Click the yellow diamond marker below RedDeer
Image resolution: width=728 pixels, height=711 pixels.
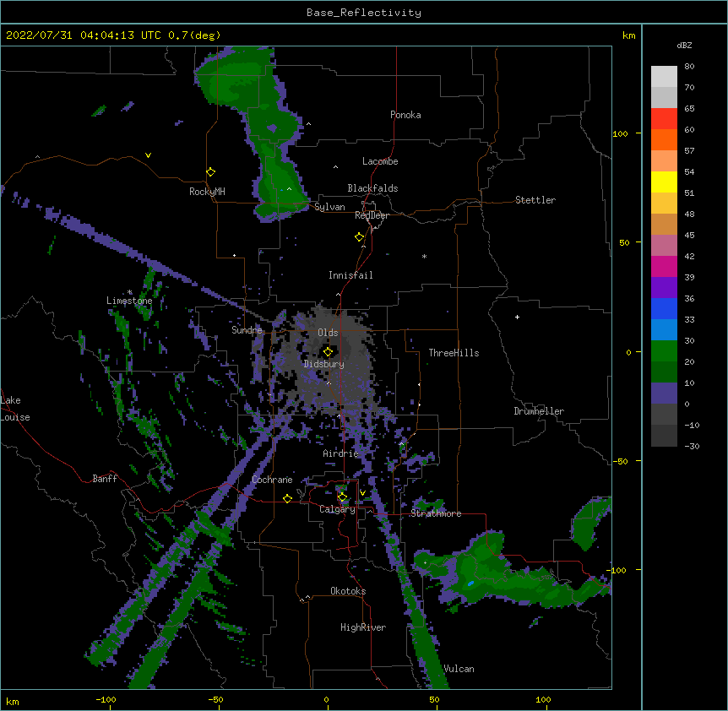click(360, 237)
